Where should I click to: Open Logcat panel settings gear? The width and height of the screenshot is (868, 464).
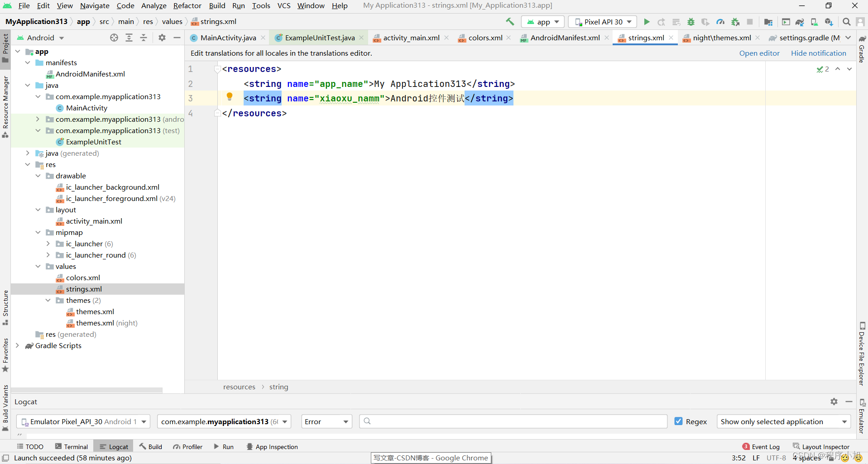tap(834, 402)
